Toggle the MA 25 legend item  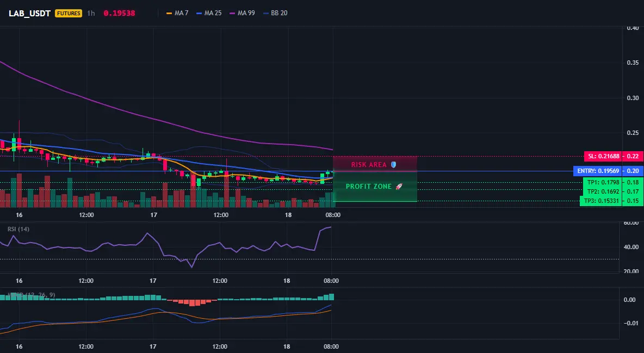coord(209,13)
